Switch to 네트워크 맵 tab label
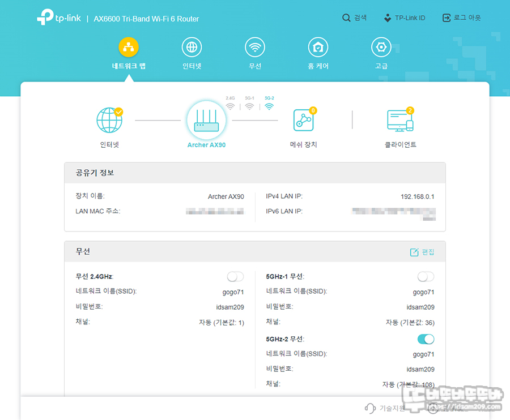The image size is (510, 420). (x=129, y=66)
